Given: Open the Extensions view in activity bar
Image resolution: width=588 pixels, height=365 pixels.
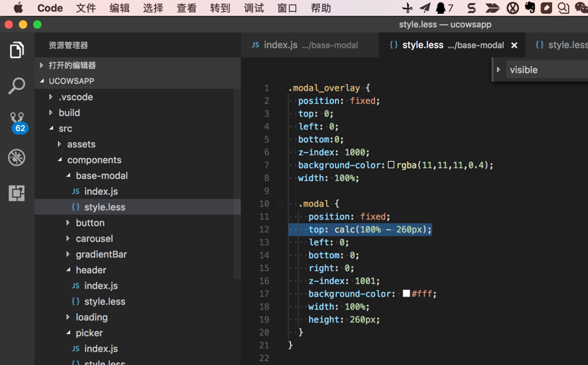Looking at the screenshot, I should pyautogui.click(x=17, y=193).
